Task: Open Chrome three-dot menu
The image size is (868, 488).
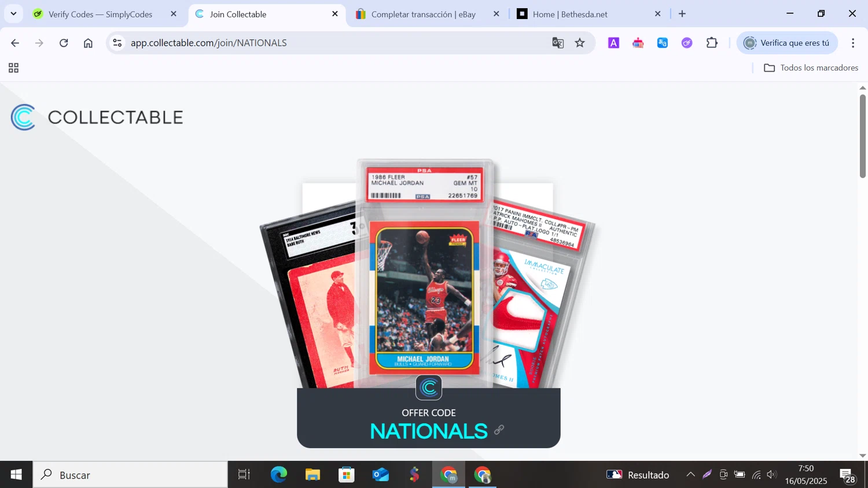Action: pyautogui.click(x=853, y=43)
